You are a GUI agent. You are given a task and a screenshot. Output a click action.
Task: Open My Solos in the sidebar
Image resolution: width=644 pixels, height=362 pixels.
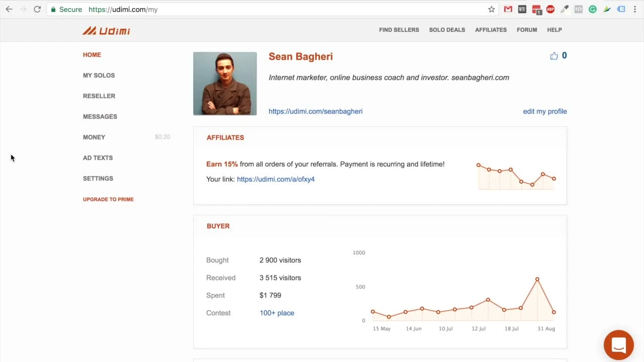pyautogui.click(x=99, y=75)
